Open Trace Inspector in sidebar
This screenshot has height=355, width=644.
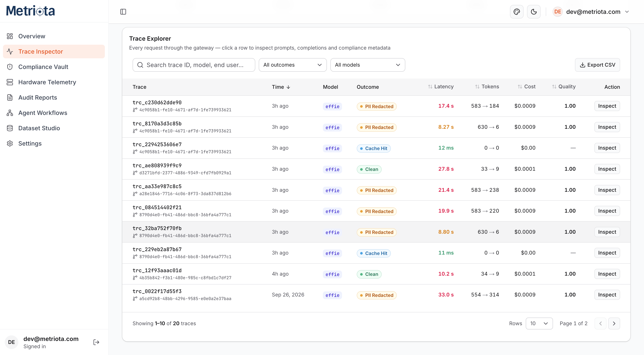pos(54,52)
